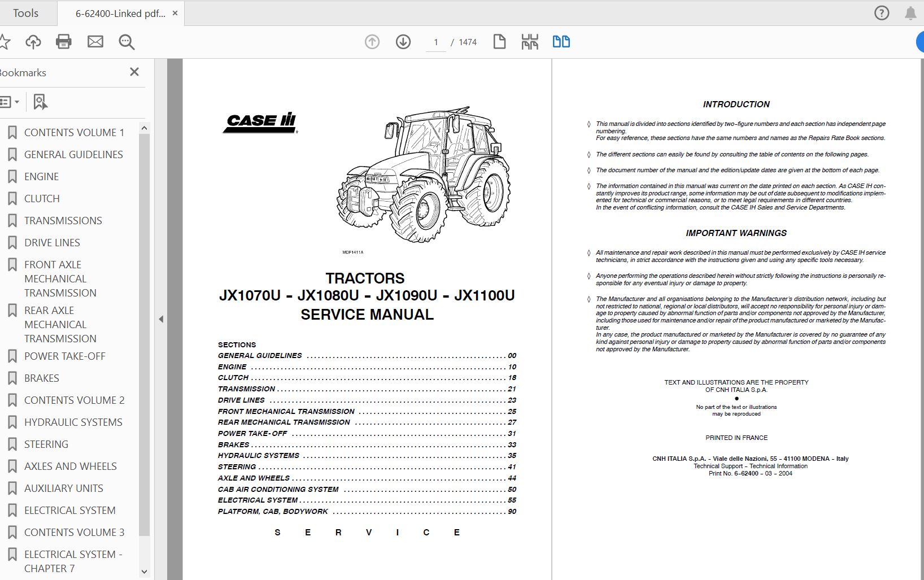Toggle single page fit view
924x580 pixels.
coord(499,42)
